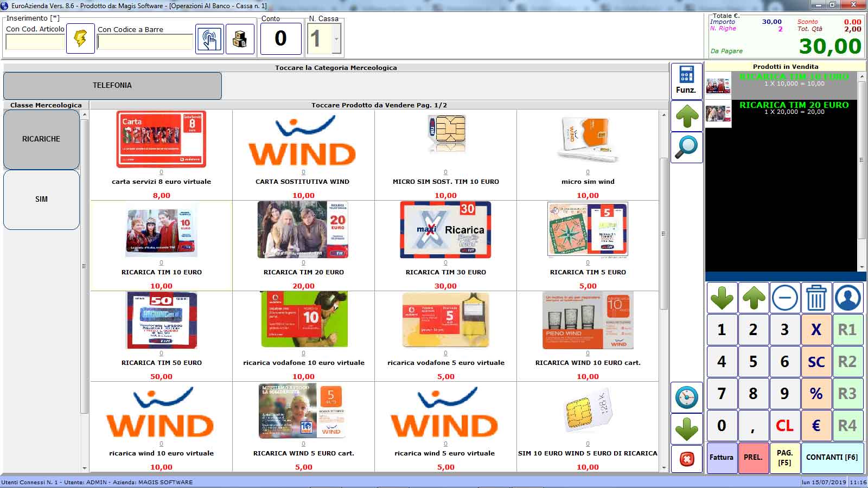Viewport: 868px width, 488px height.
Task: Click the red X exit icon
Action: 686,460
